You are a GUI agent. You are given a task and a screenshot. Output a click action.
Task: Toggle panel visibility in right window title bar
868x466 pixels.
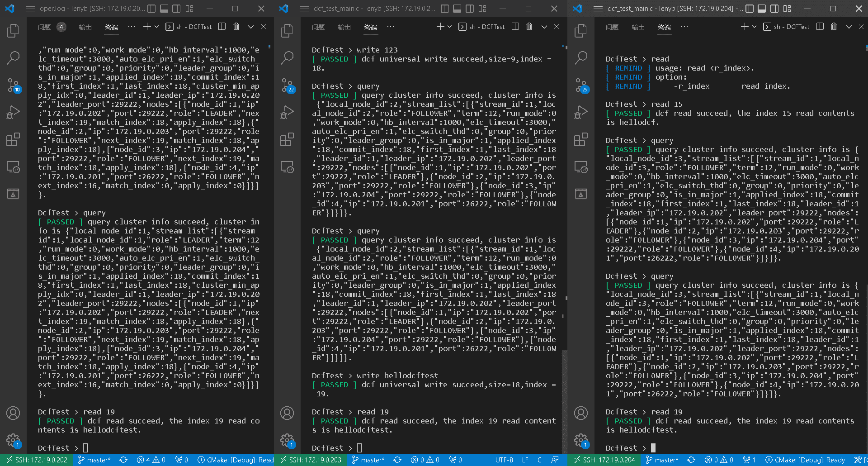(762, 9)
